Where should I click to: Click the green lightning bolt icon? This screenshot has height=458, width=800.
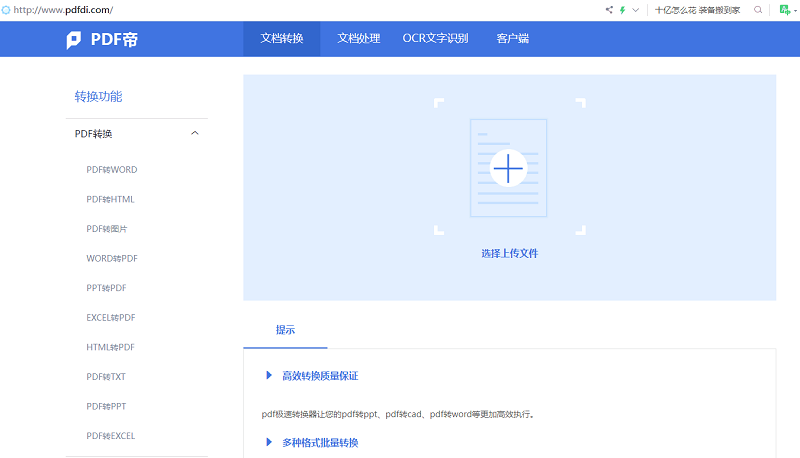coord(622,10)
